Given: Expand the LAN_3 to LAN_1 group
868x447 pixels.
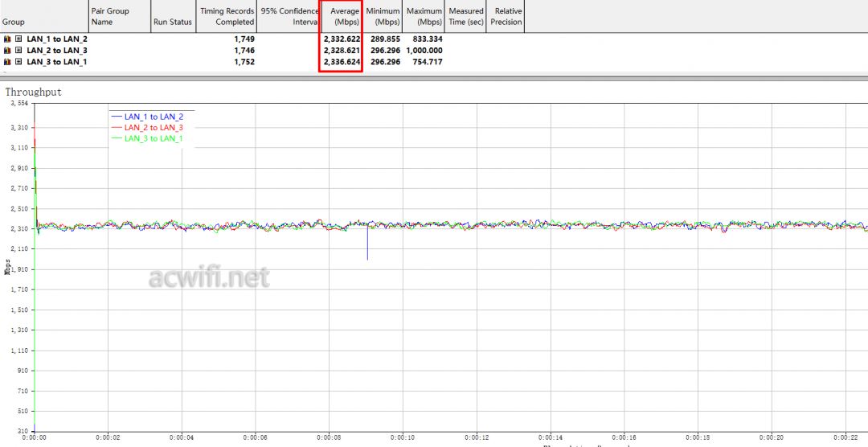Looking at the screenshot, I should pyautogui.click(x=18, y=61).
